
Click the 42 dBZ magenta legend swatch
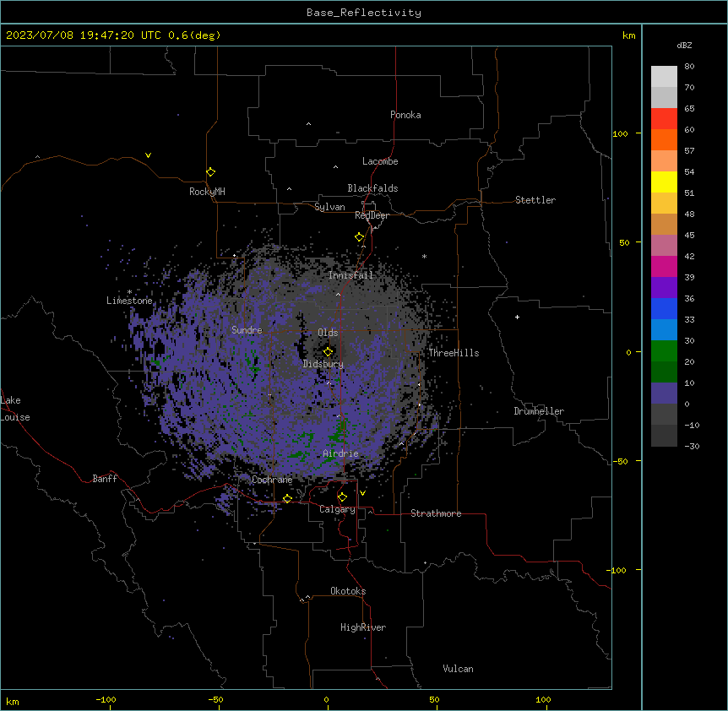664,266
